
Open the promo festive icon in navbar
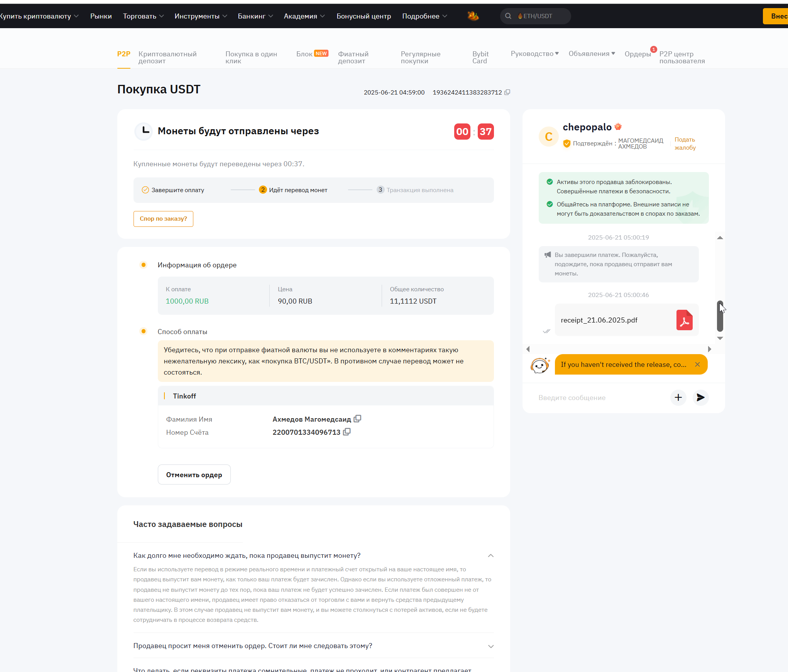coord(473,16)
